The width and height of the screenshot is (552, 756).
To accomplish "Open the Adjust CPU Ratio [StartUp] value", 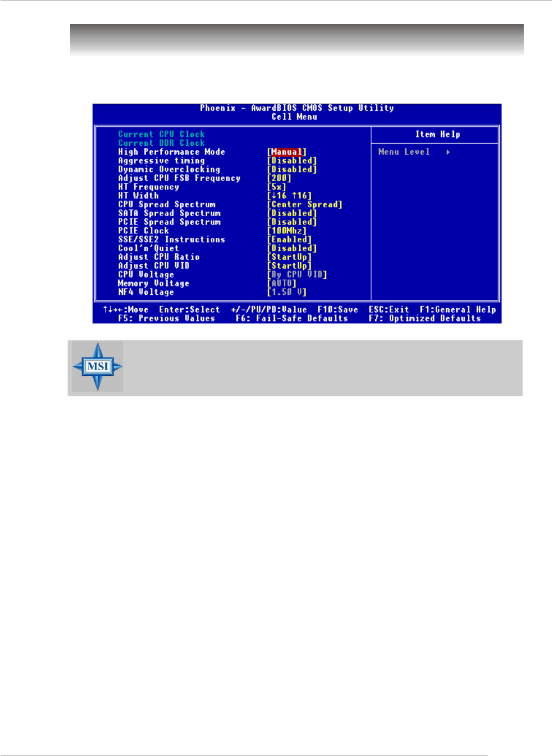I will [x=289, y=257].
